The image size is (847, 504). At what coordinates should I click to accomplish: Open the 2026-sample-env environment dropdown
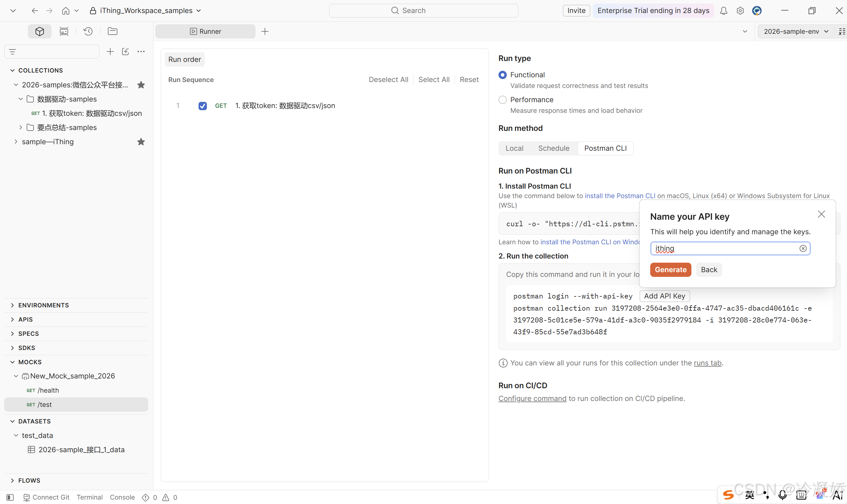tap(796, 32)
